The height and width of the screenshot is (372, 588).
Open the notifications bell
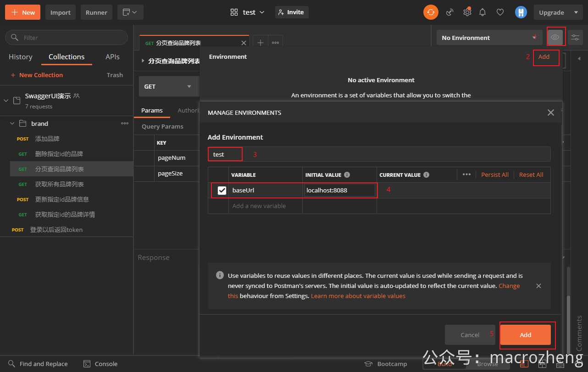(x=483, y=12)
